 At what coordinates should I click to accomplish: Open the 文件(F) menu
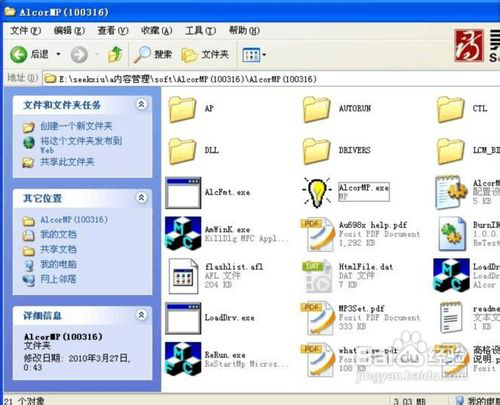25,31
